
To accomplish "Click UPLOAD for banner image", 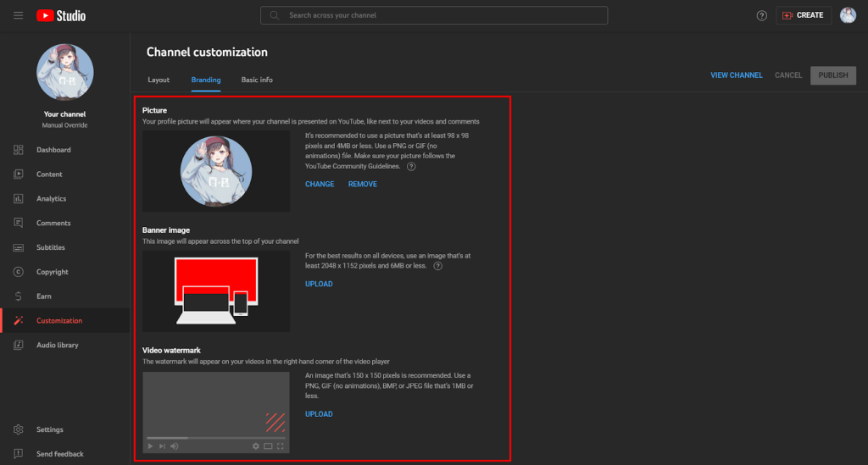I will [x=319, y=284].
